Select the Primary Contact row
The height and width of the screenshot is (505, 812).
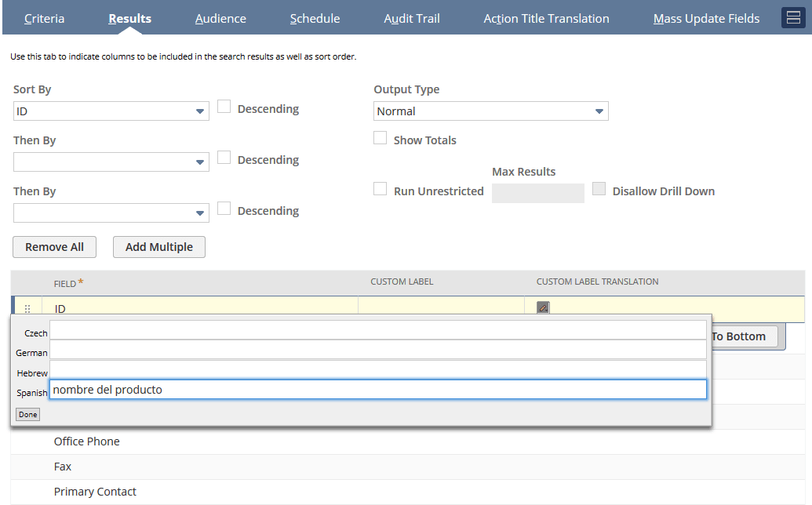(95, 492)
